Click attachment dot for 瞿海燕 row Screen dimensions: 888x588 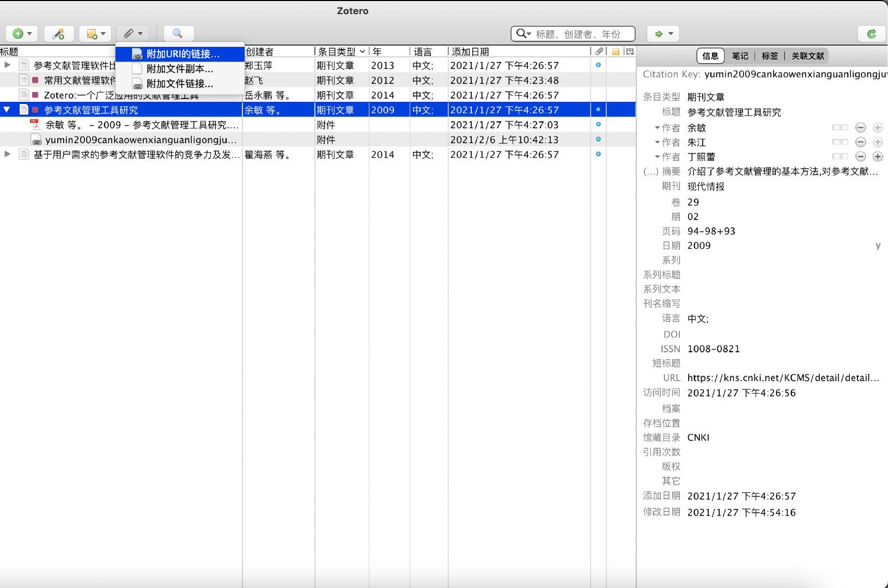click(598, 154)
